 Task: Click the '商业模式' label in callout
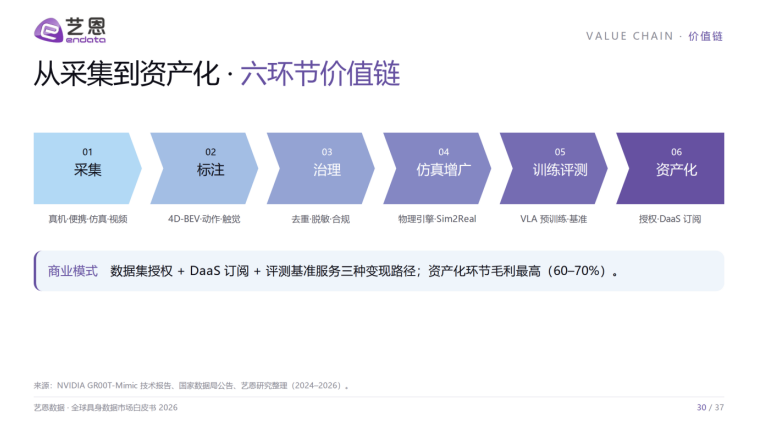pos(73,271)
